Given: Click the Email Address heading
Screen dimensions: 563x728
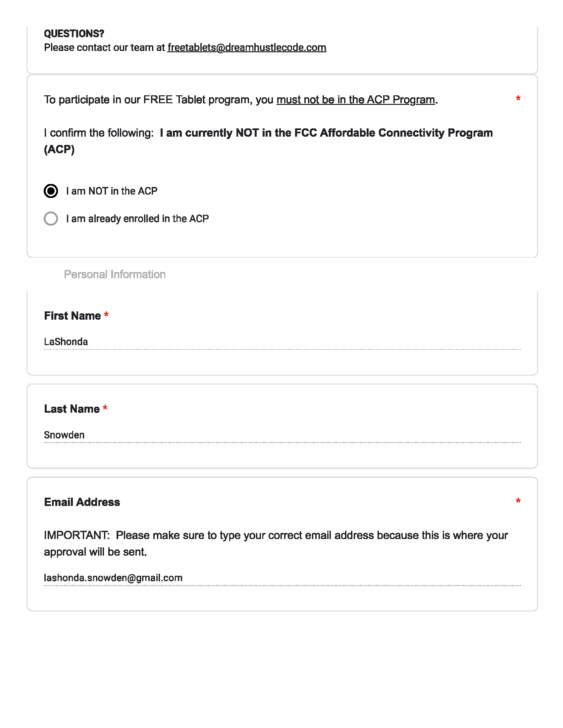Looking at the screenshot, I should click(82, 502).
